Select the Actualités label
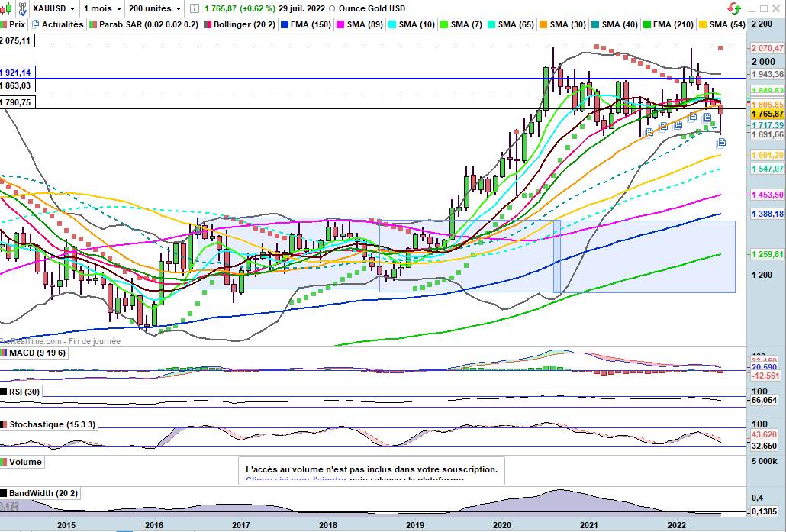This screenshot has height=532, width=786. [62, 24]
